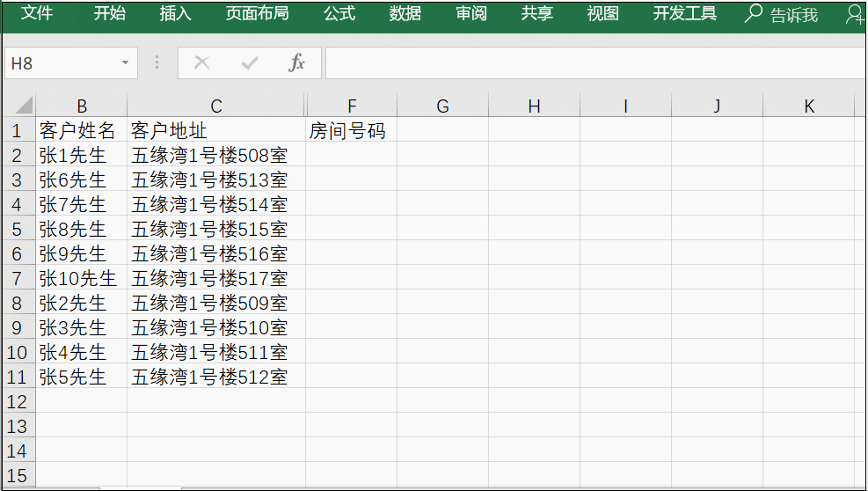Click inside the formula bar

click(x=595, y=63)
